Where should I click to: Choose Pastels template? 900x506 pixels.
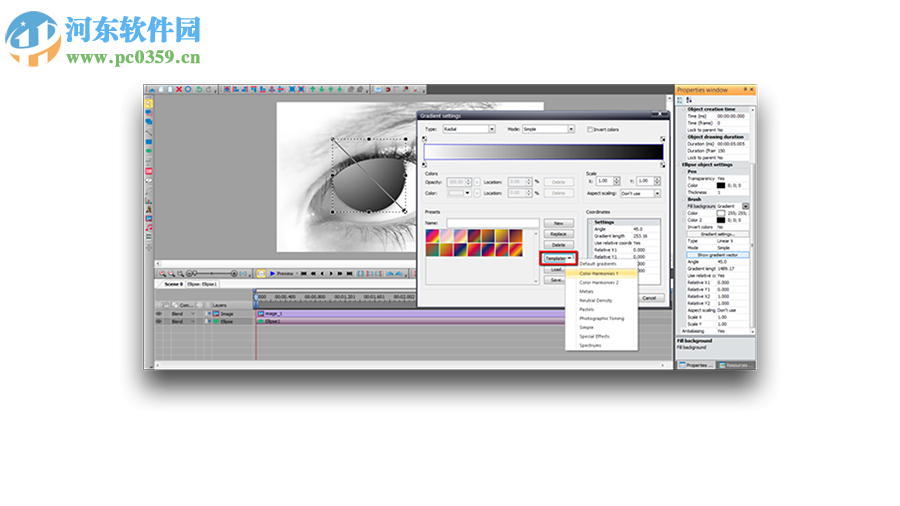(601, 310)
